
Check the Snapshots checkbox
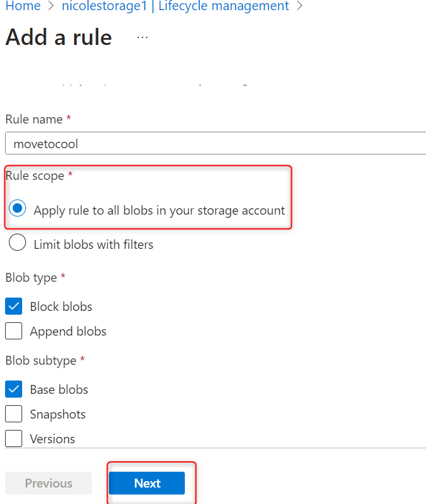click(14, 414)
